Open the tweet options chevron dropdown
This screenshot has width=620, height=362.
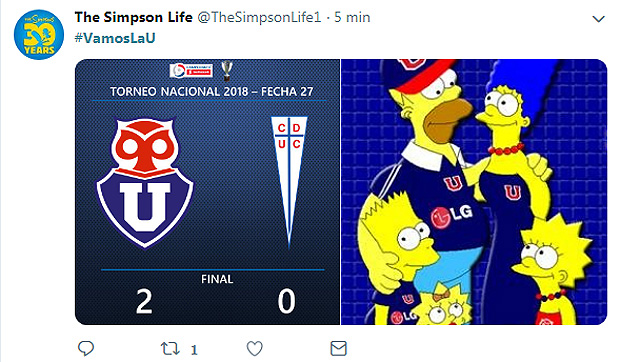click(598, 19)
